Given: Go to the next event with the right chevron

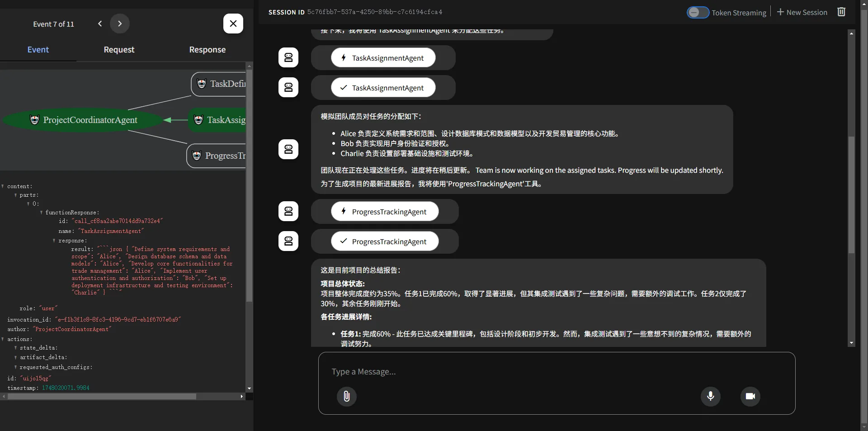Looking at the screenshot, I should [x=120, y=24].
